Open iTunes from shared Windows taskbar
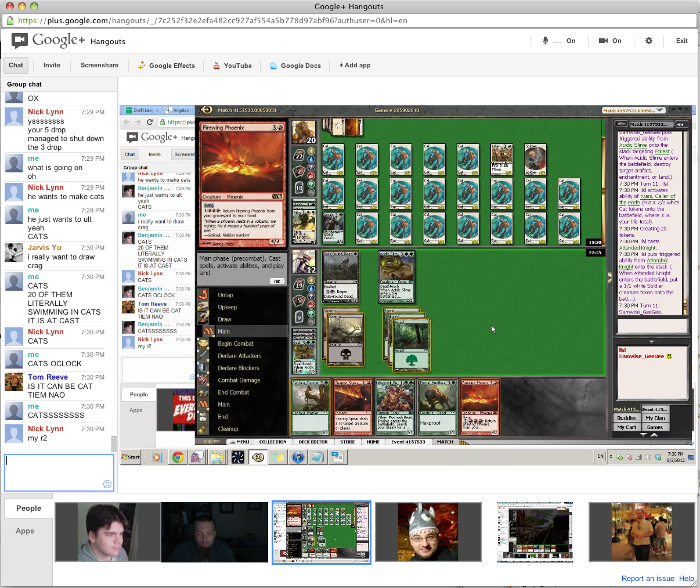The width and height of the screenshot is (700, 588). click(x=298, y=457)
